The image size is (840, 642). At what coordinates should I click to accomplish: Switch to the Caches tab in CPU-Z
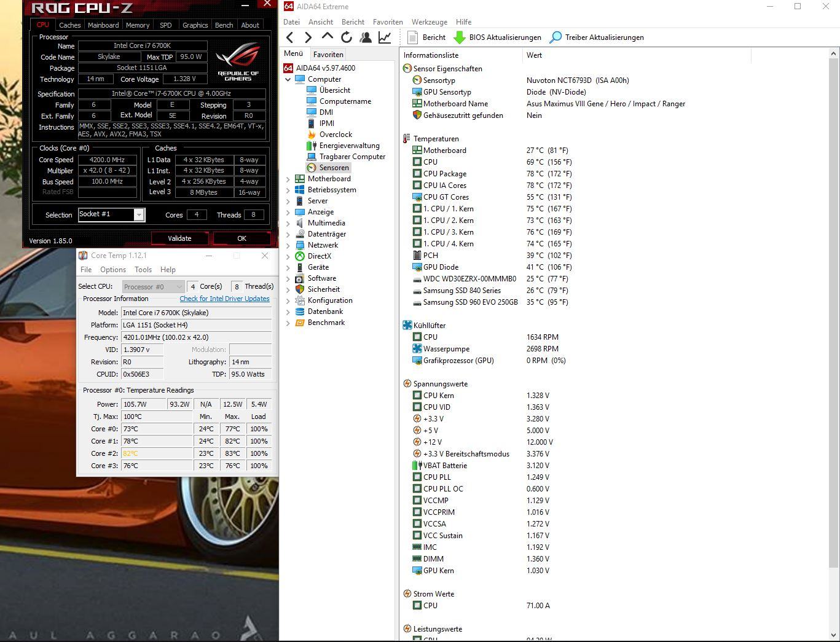point(69,25)
